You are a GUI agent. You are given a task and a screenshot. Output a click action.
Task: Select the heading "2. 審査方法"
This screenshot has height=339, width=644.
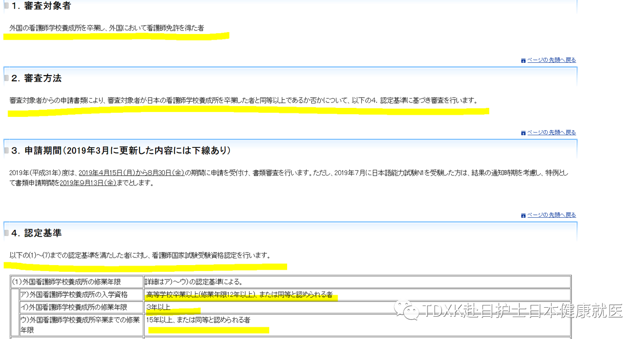[36, 78]
